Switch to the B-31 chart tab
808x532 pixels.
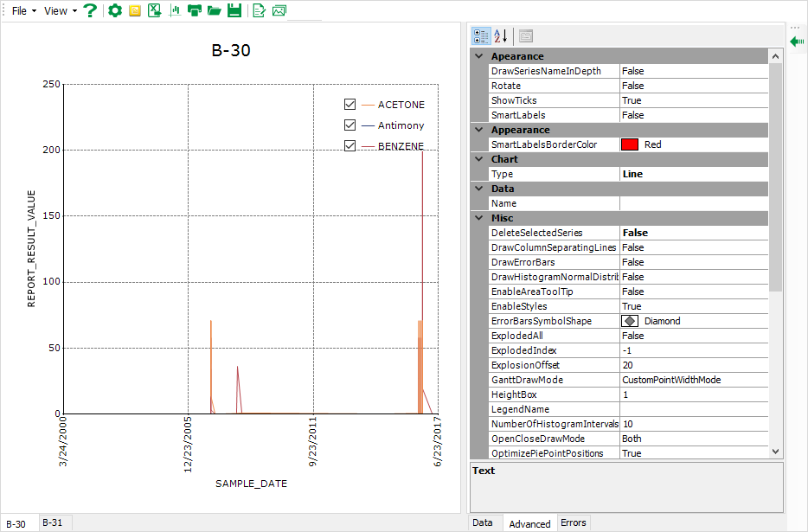click(53, 522)
